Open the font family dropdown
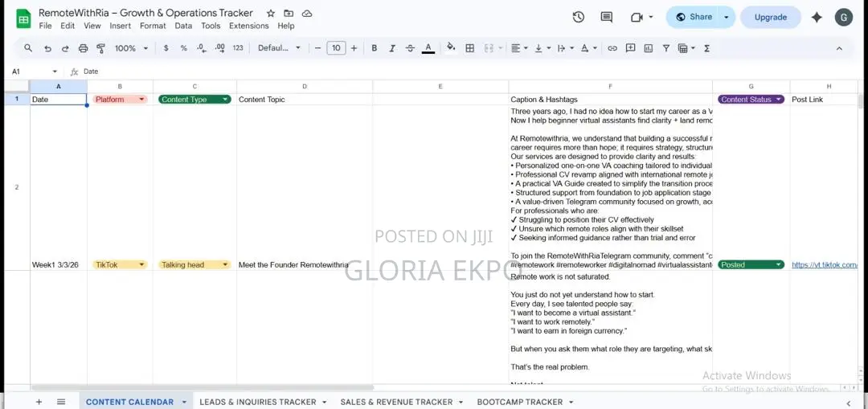The width and height of the screenshot is (868, 409). tap(279, 48)
